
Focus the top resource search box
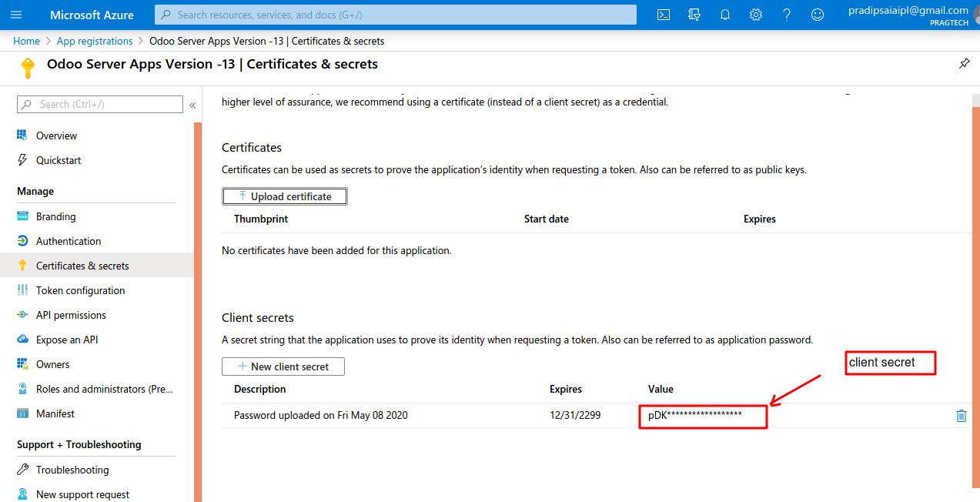click(x=396, y=15)
